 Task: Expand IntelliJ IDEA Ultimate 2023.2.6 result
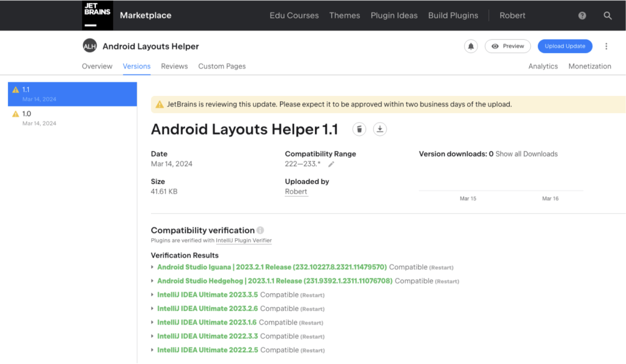tap(152, 308)
